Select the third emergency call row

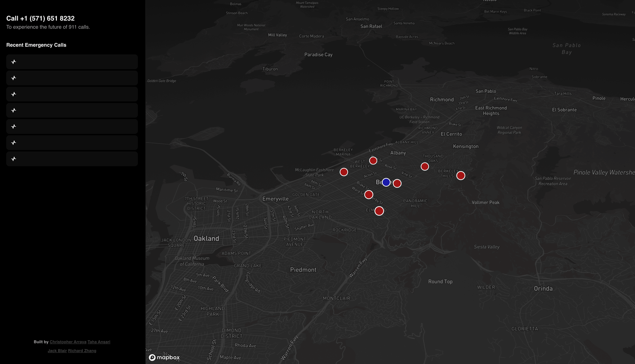pyautogui.click(x=72, y=94)
